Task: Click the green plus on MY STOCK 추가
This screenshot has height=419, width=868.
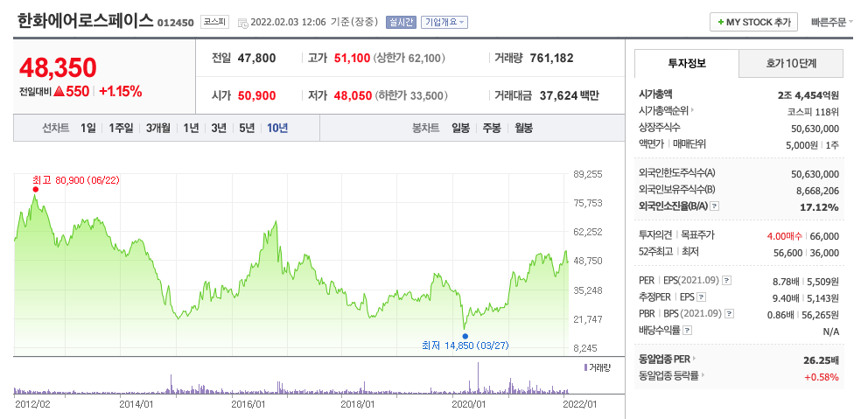Action: click(x=720, y=22)
